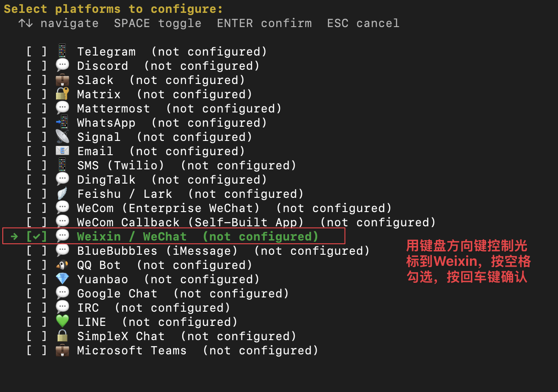
Task: Click the Telegram phone emoji icon
Action: (62, 51)
